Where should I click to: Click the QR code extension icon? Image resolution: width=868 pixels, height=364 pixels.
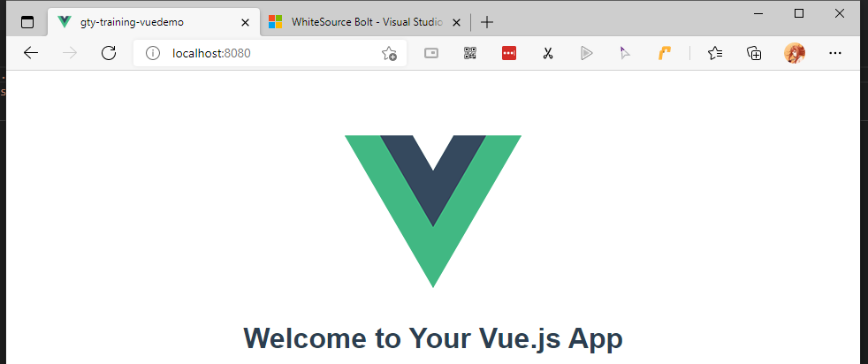[470, 53]
